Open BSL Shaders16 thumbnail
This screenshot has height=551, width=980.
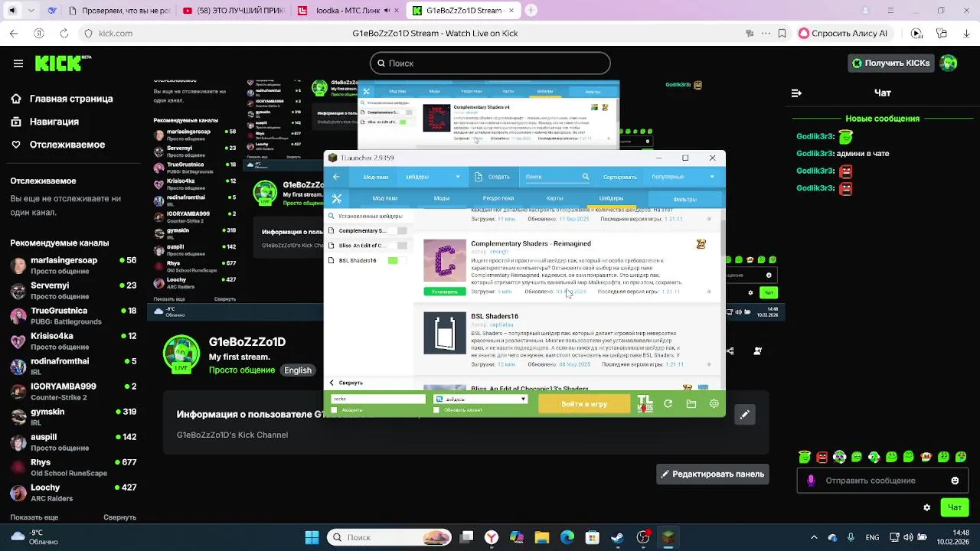click(x=445, y=333)
